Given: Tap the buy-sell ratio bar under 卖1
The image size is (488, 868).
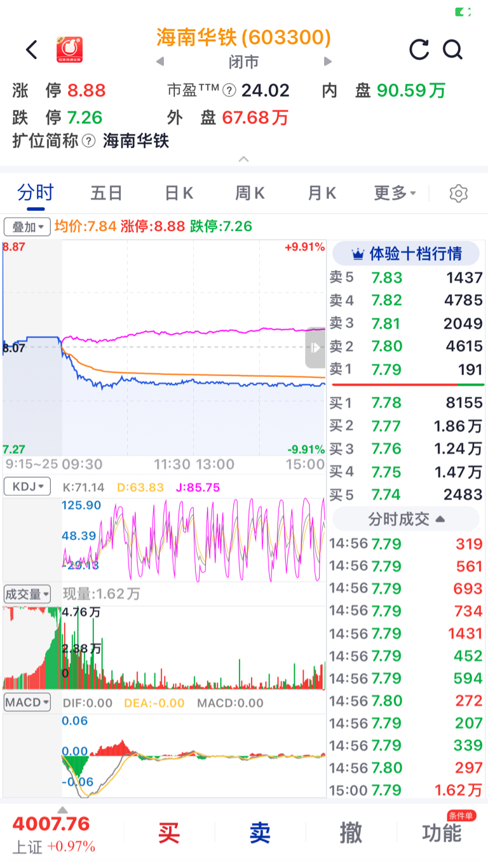Looking at the screenshot, I should point(407,385).
